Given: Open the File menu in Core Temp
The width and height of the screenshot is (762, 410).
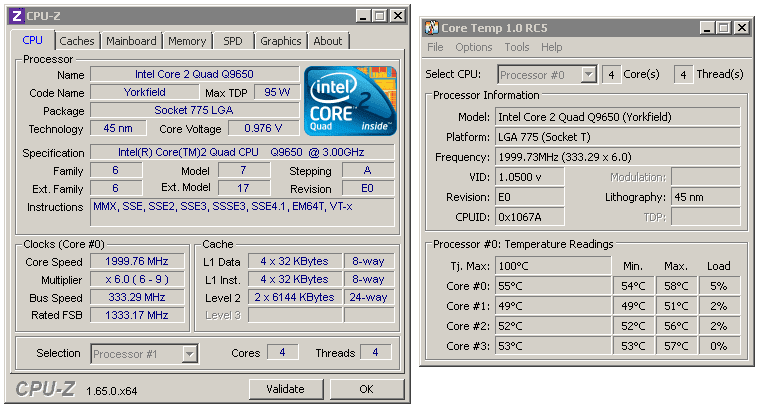Looking at the screenshot, I should 435,47.
